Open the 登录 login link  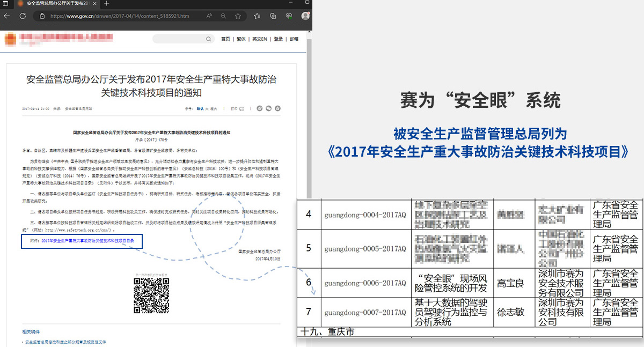click(278, 39)
